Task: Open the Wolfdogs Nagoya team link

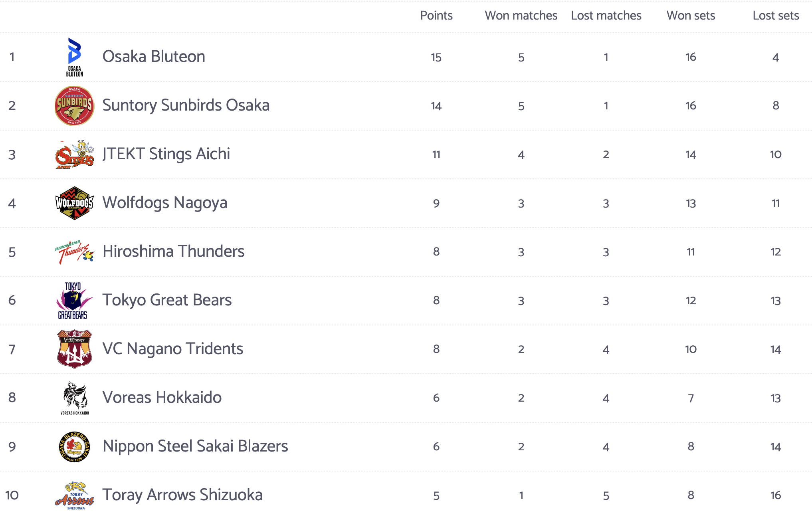Action: [x=164, y=203]
